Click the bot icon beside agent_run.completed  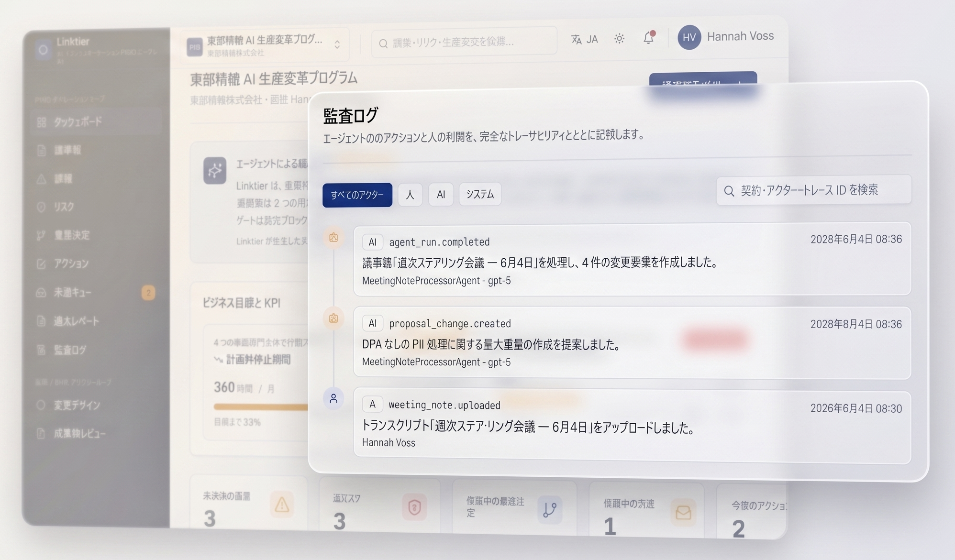coord(333,237)
